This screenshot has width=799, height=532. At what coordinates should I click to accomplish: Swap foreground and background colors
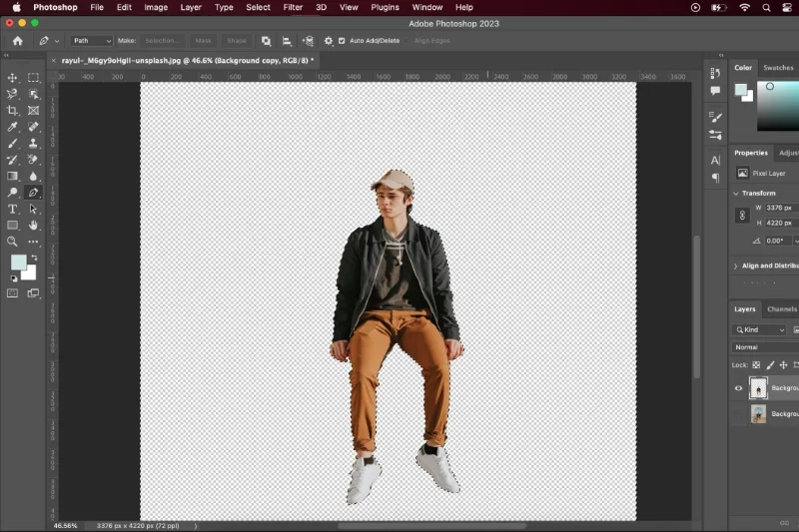pyautogui.click(x=34, y=259)
